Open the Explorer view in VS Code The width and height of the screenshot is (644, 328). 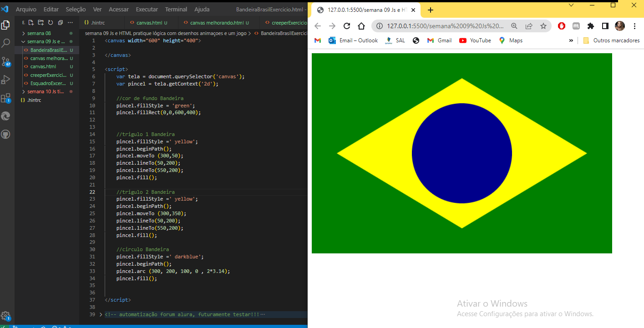[x=6, y=25]
